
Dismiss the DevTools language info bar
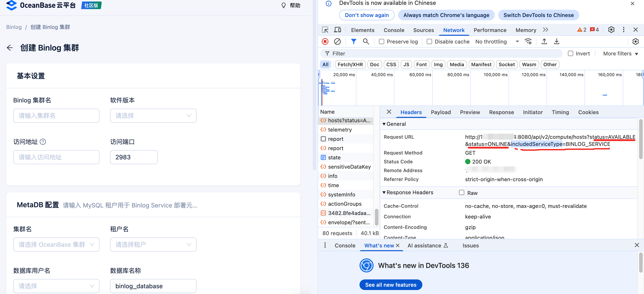click(633, 4)
